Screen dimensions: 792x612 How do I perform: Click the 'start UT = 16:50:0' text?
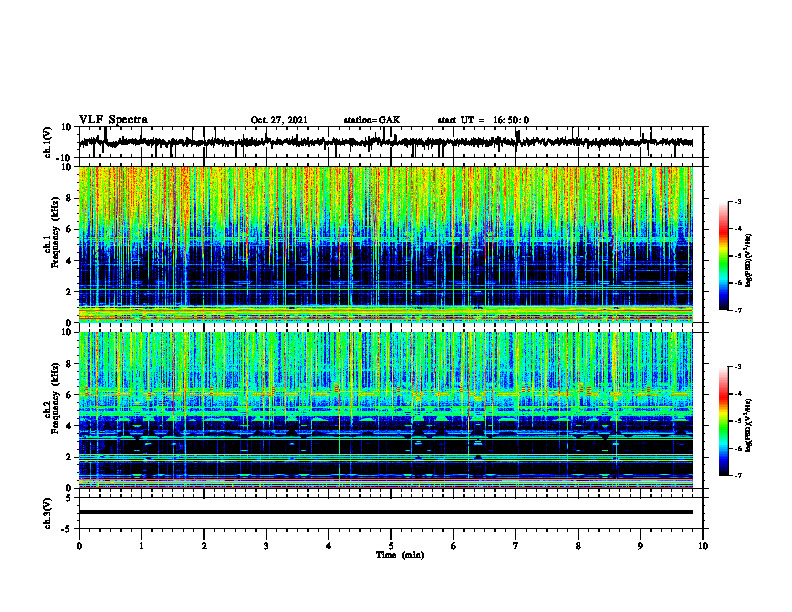[483, 120]
